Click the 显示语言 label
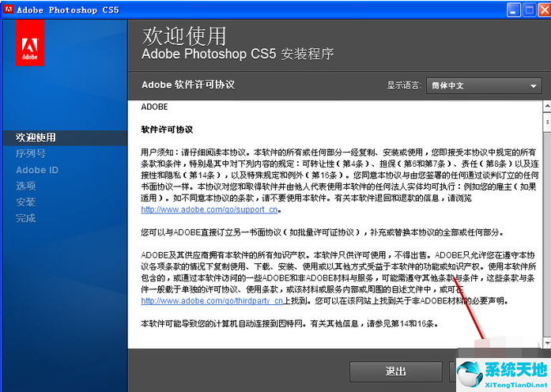 [403, 85]
